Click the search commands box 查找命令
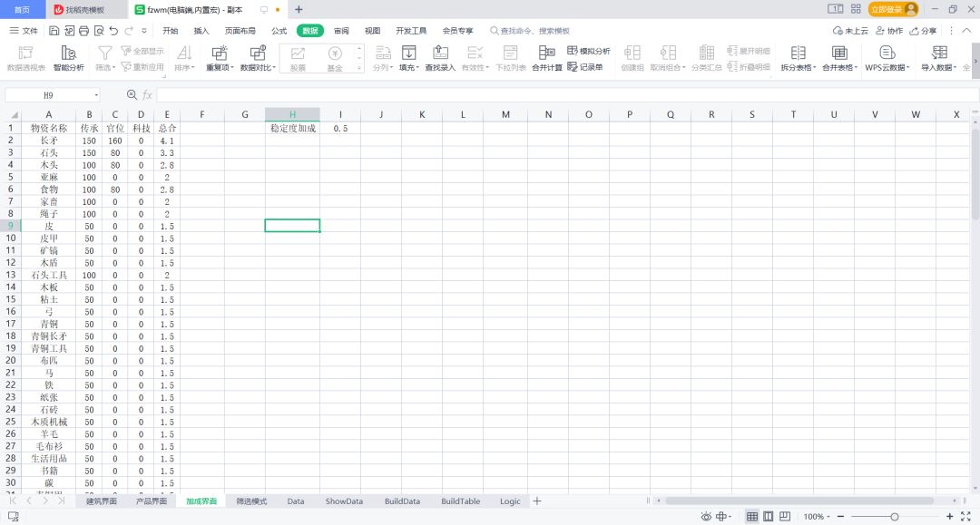The height and width of the screenshot is (525, 980). [x=530, y=31]
